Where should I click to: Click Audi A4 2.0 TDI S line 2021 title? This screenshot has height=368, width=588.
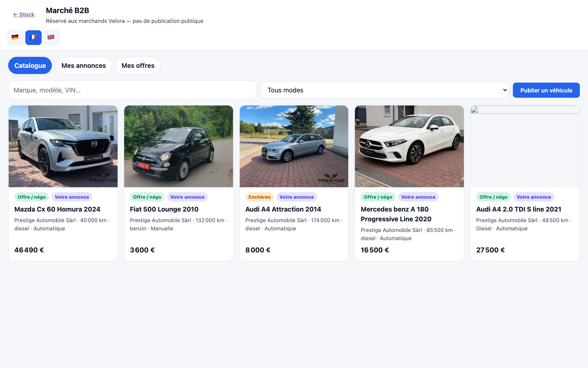tap(519, 209)
